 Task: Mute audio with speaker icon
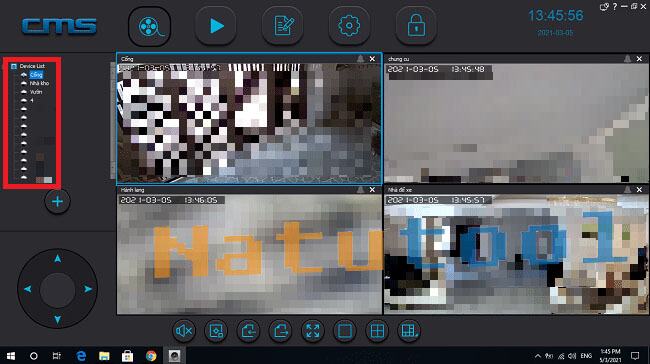pos(184,331)
